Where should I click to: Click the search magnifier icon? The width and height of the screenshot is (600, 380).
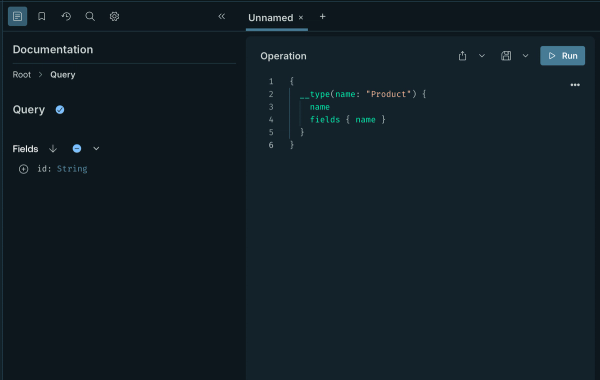coord(90,16)
